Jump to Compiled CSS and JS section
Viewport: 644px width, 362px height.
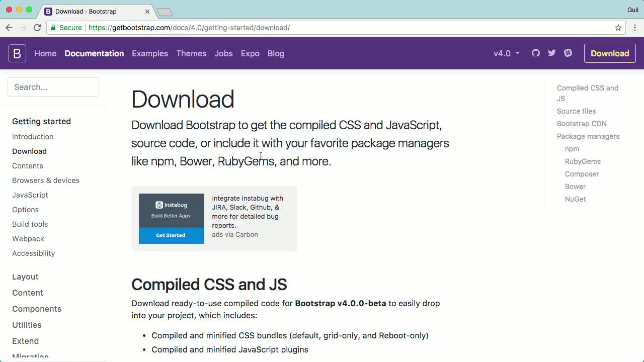[587, 93]
